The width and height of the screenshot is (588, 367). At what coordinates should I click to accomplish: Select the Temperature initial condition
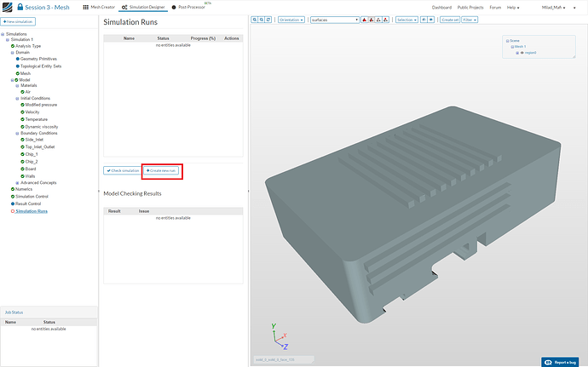pyautogui.click(x=37, y=119)
